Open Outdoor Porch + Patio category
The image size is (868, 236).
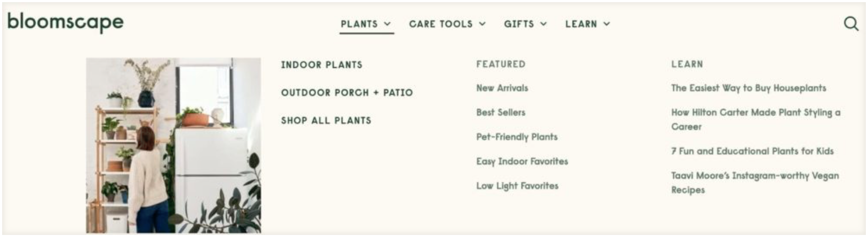(x=347, y=92)
